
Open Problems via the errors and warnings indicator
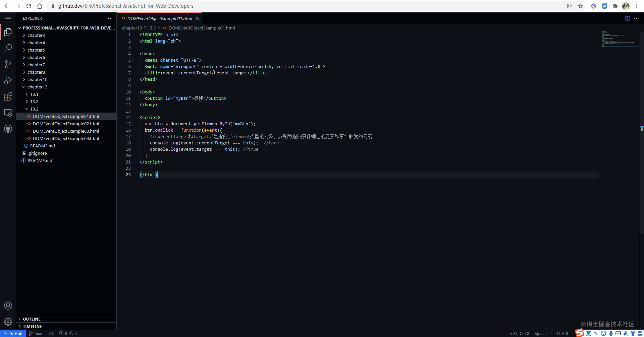pos(67,333)
